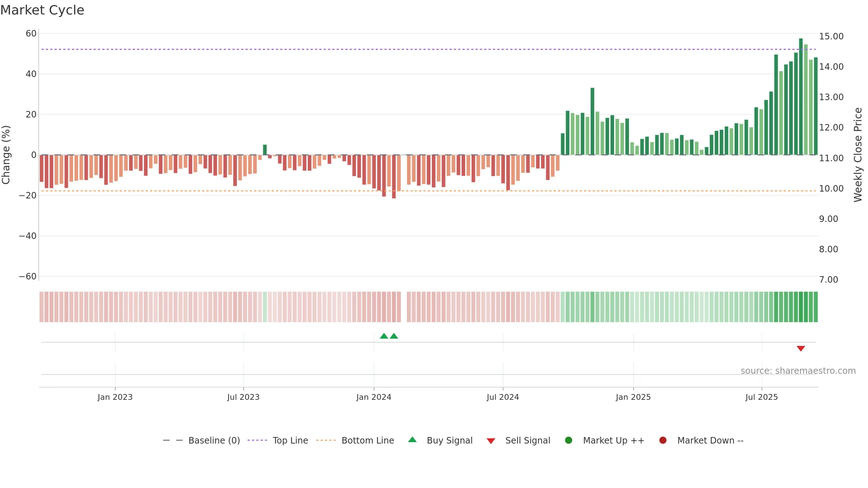Image resolution: width=868 pixels, height=488 pixels.
Task: Click the Market Cycle chart title
Action: click(x=42, y=10)
